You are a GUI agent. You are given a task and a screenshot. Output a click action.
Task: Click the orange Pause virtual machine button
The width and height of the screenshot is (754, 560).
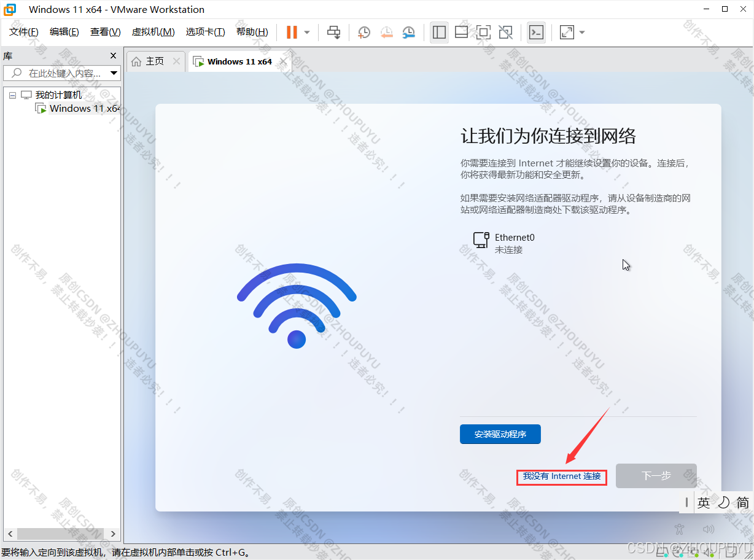pos(292,32)
